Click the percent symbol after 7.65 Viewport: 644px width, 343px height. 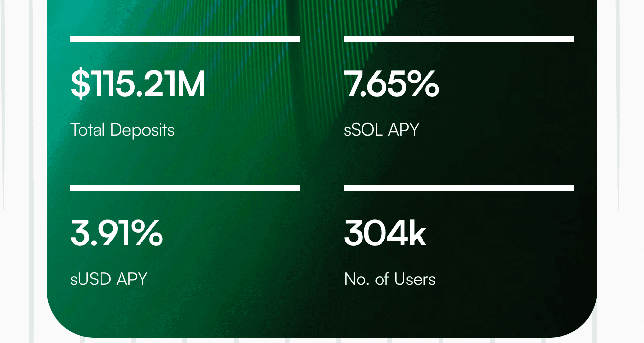click(423, 84)
